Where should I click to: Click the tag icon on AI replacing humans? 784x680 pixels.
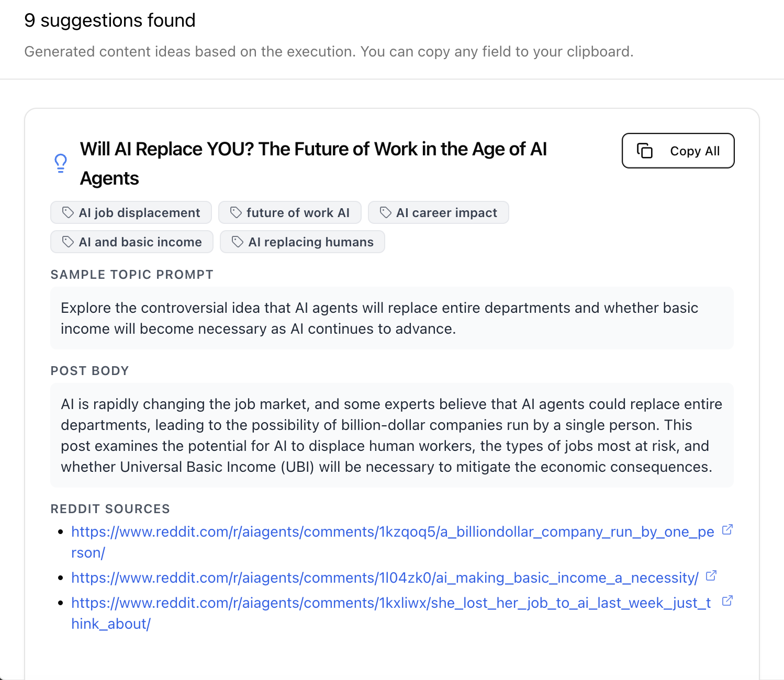(238, 242)
